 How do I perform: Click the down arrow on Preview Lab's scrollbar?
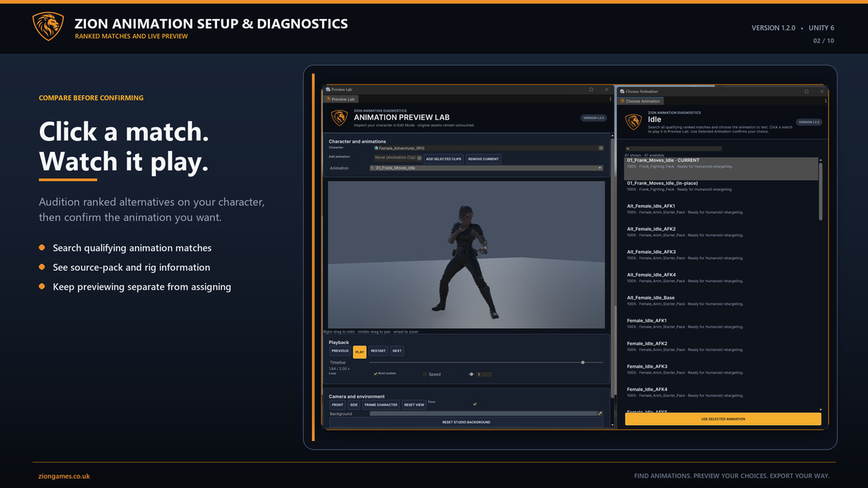pos(614,424)
